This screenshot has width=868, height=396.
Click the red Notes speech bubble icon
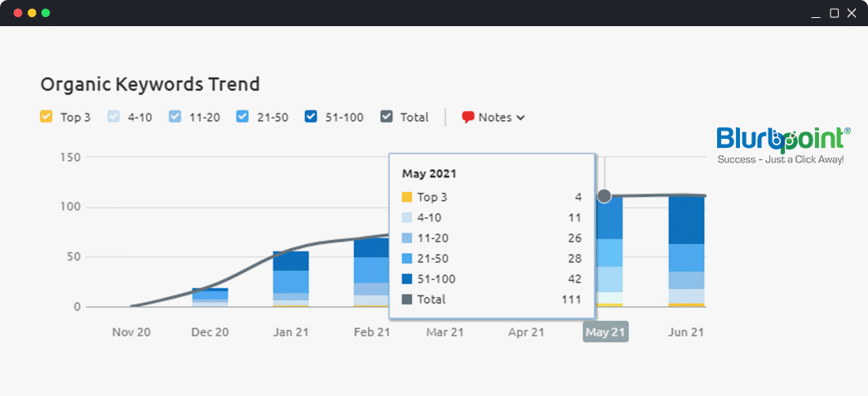click(x=468, y=117)
